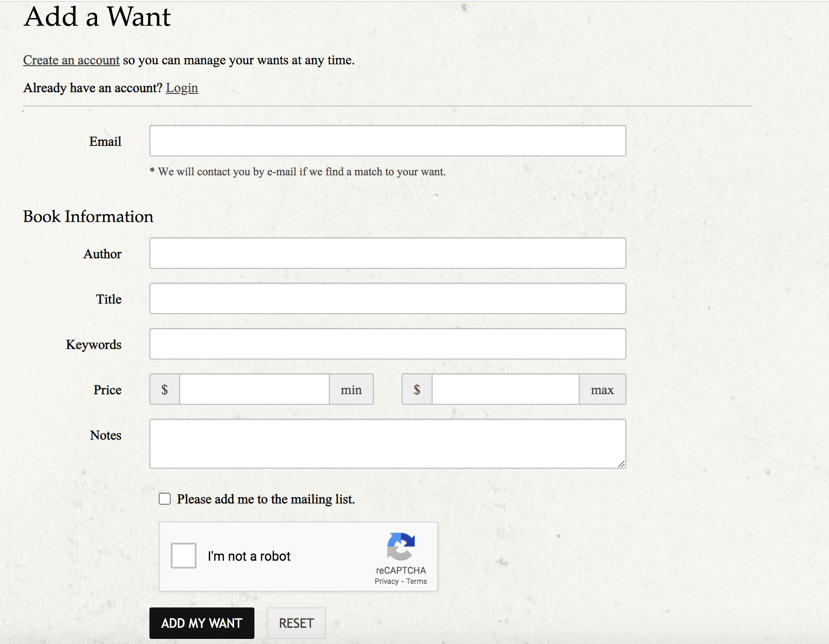Select the Title text box

point(388,298)
